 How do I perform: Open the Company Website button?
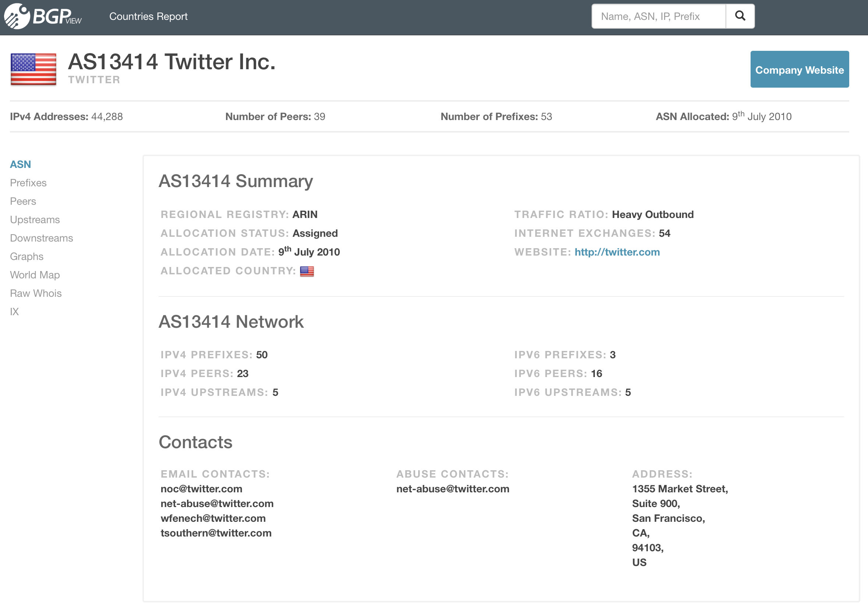click(x=799, y=69)
